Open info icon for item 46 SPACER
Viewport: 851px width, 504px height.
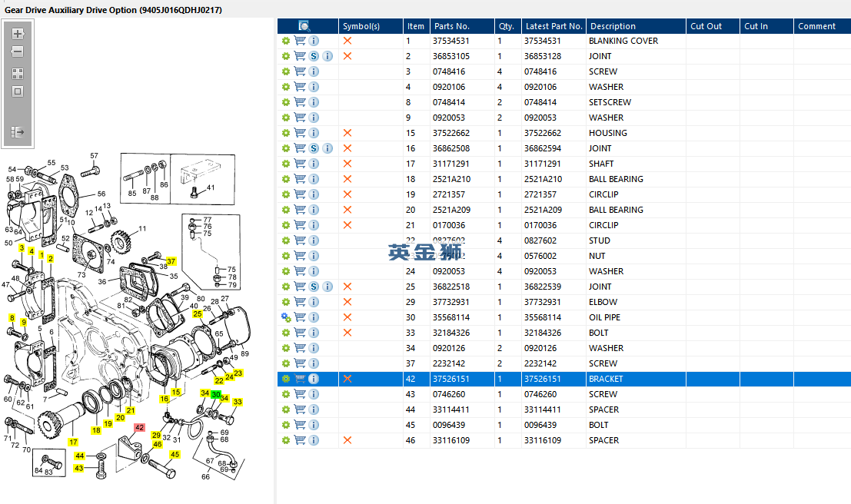[x=314, y=440]
